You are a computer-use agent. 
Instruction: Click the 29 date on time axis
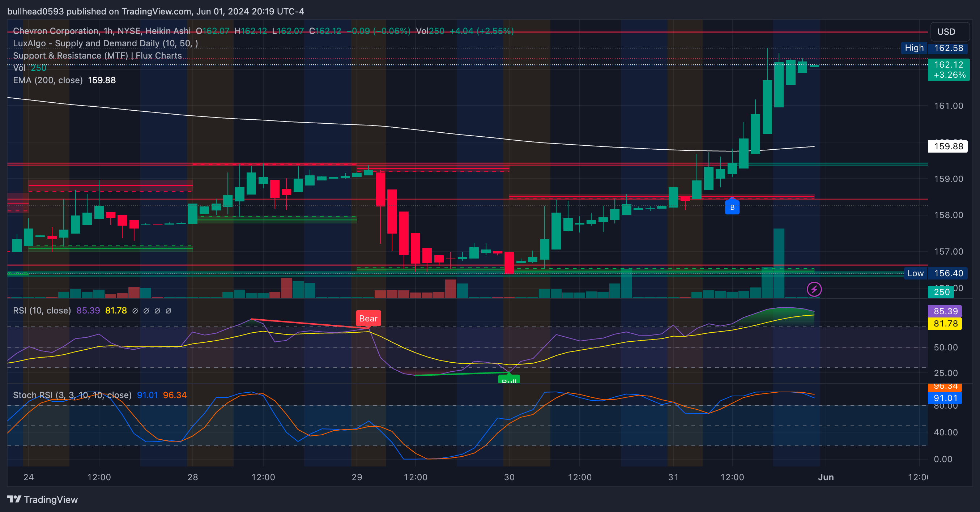[357, 477]
